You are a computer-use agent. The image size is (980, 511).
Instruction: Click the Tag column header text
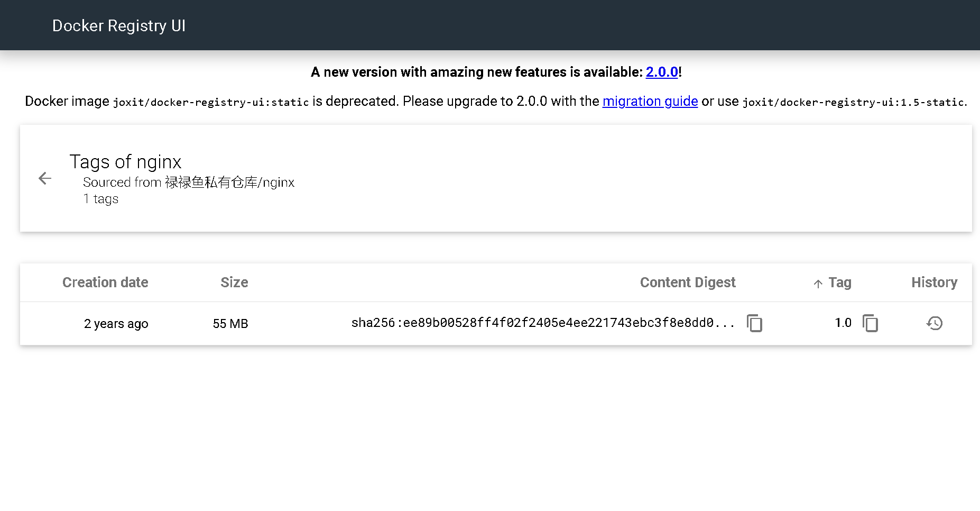(x=840, y=282)
